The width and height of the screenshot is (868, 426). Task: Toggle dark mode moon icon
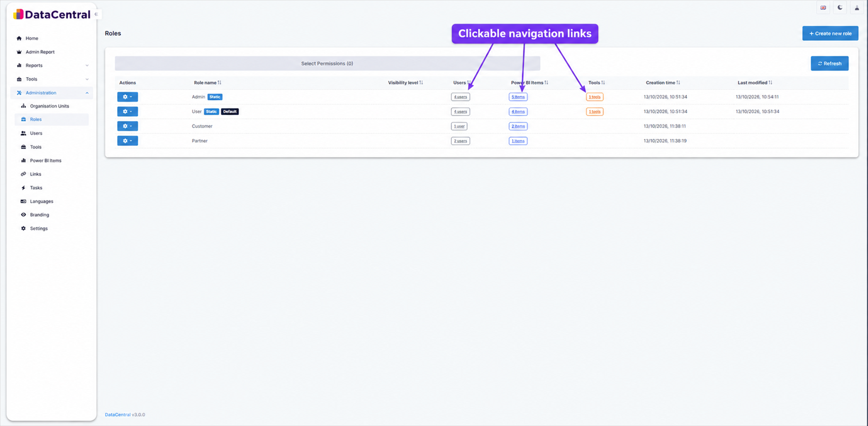coord(840,8)
